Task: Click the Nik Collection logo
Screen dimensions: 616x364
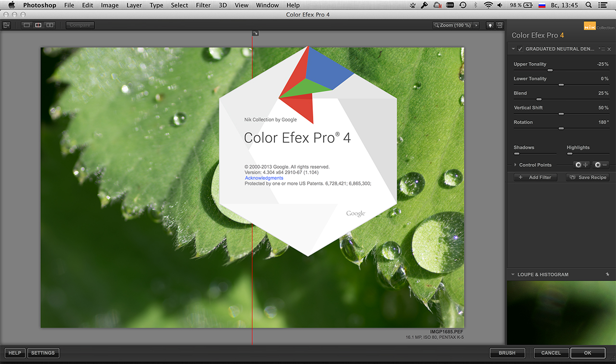Action: tap(599, 26)
